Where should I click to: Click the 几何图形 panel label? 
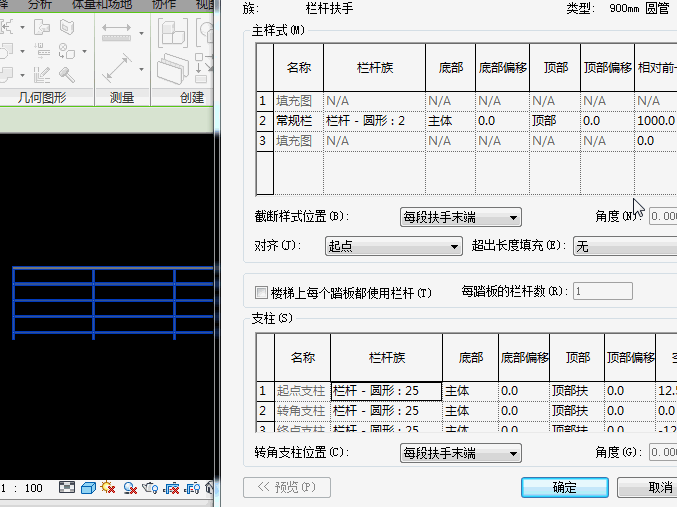42,98
